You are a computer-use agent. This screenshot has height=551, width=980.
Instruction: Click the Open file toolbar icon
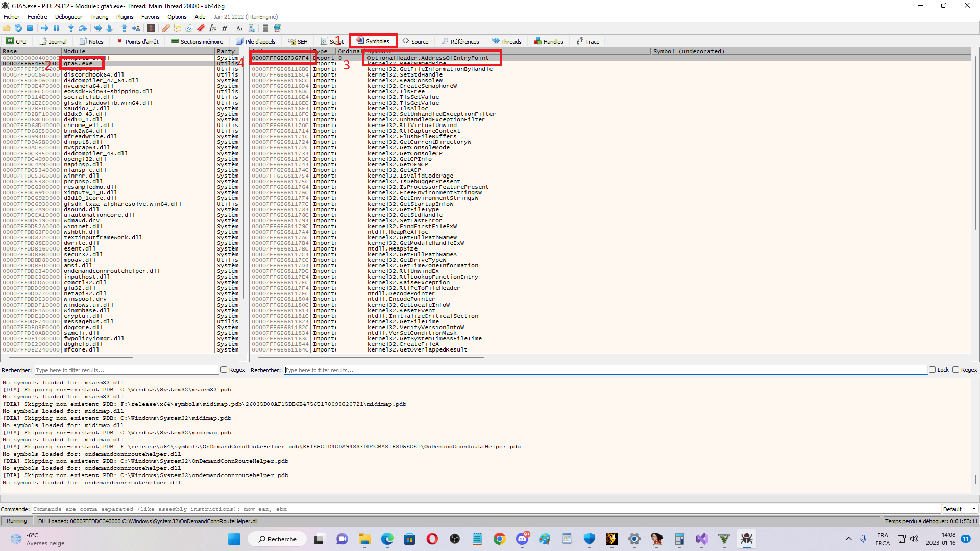[7, 28]
